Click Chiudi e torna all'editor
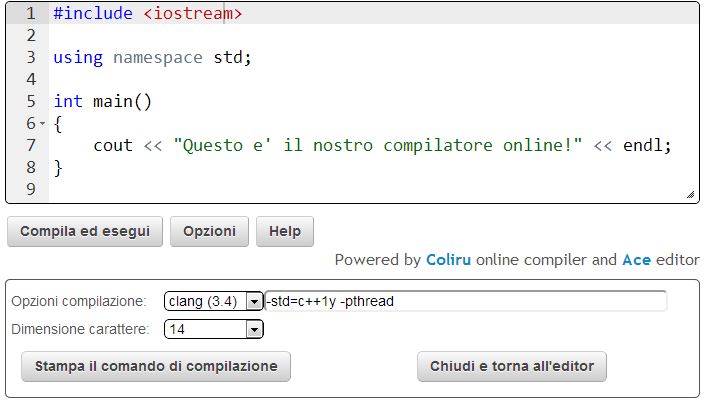704x401 pixels. (x=511, y=366)
